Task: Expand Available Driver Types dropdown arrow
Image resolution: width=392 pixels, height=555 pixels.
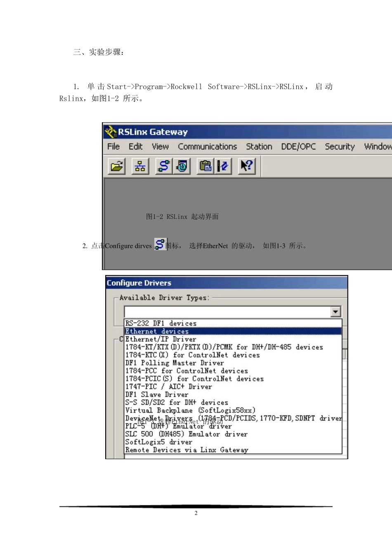Action: (x=336, y=312)
